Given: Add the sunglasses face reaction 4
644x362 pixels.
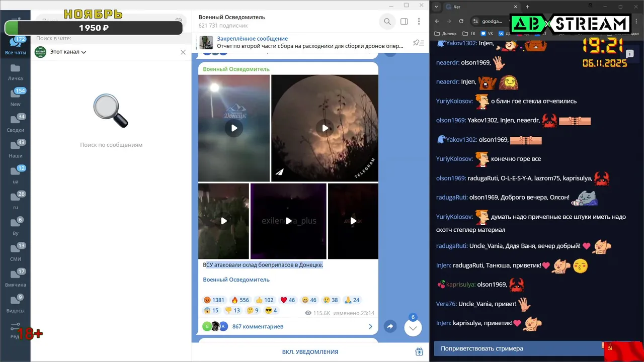Looking at the screenshot, I should click(x=271, y=310).
